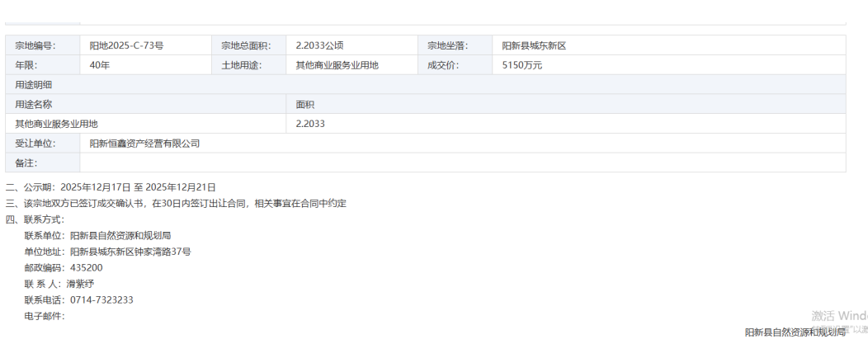
Task: Click the 面积 column header
Action: pos(305,105)
